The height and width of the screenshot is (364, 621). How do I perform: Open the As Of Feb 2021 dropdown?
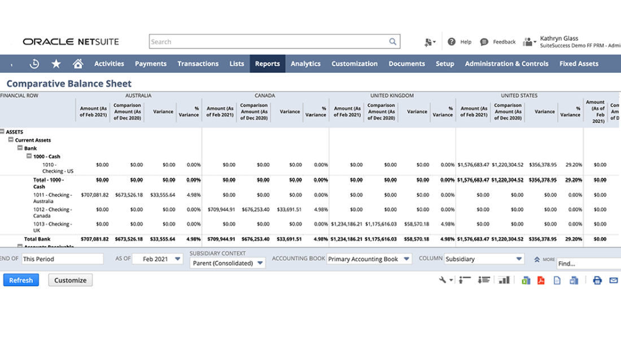coord(158,258)
